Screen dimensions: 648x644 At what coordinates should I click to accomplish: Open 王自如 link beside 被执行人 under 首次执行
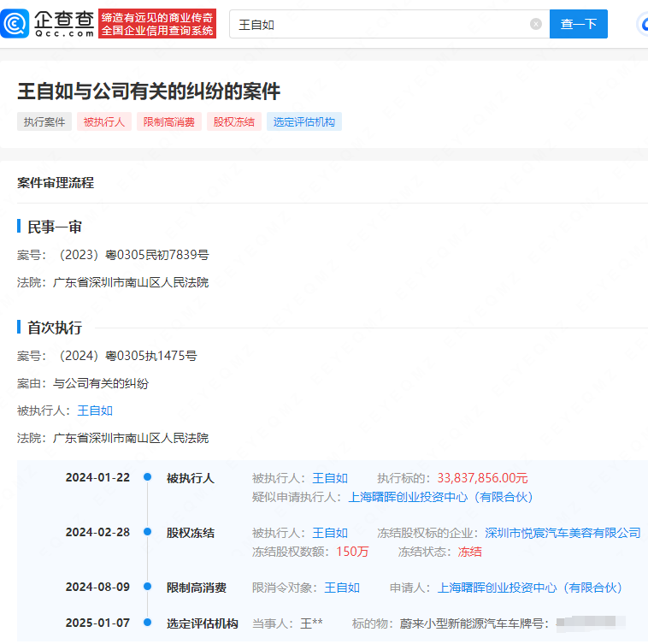tap(95, 411)
